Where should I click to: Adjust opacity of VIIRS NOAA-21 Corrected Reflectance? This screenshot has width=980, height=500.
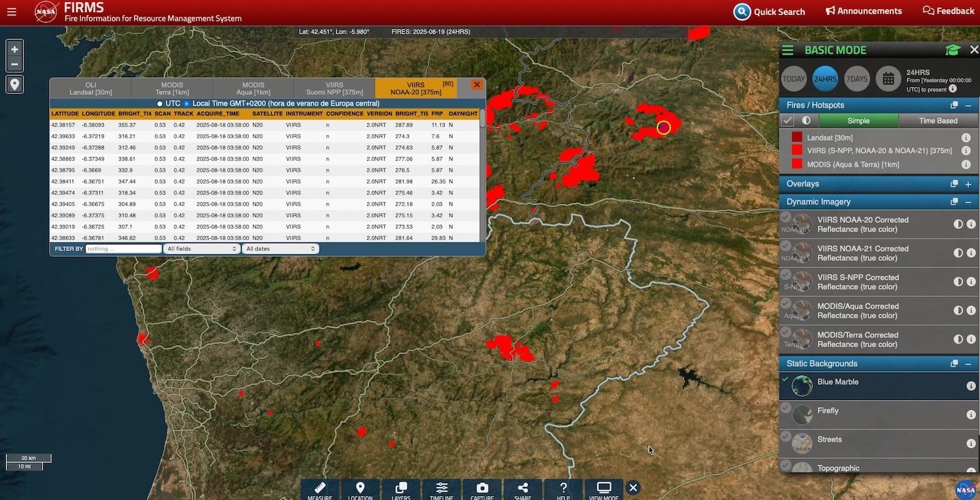(958, 253)
